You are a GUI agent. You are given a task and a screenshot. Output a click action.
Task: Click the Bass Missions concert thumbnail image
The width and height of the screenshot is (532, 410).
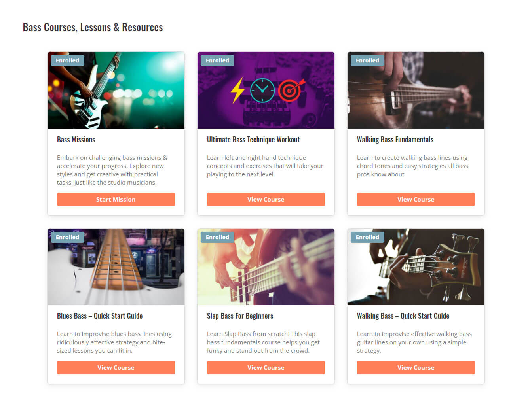116,90
